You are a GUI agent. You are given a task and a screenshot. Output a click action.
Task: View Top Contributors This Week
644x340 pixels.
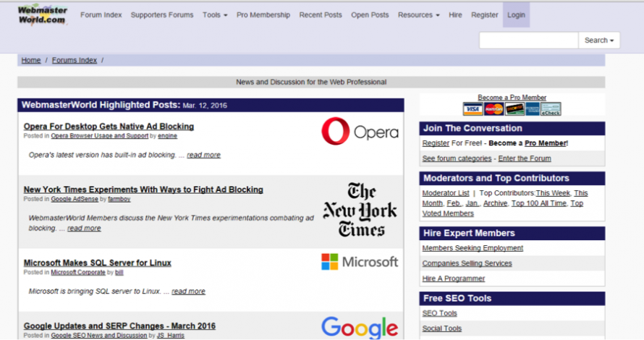(553, 193)
